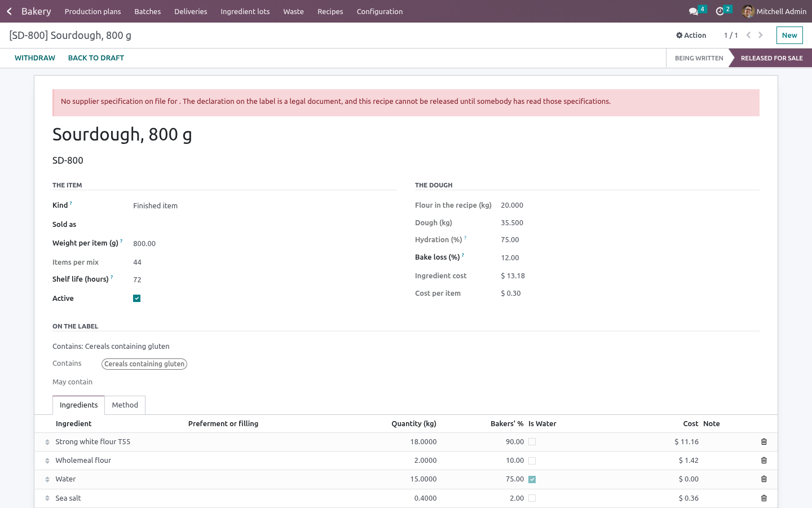812x508 pixels.
Task: Open the Ingredient lots menu
Action: click(245, 11)
